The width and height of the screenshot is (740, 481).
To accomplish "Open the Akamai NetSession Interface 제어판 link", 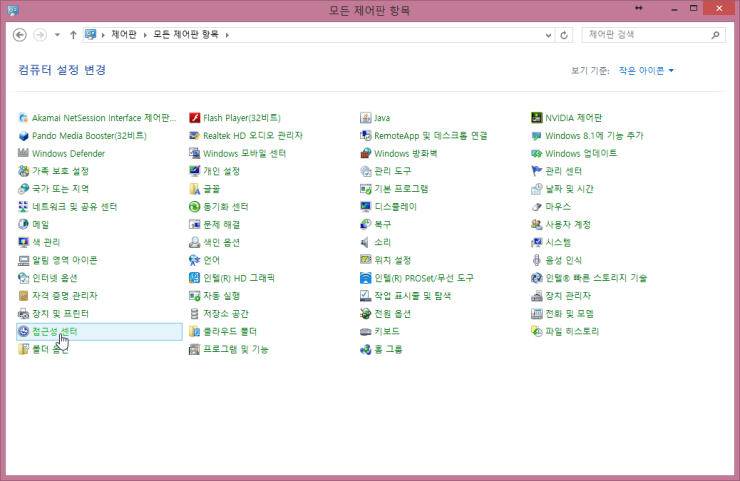I will (104, 118).
